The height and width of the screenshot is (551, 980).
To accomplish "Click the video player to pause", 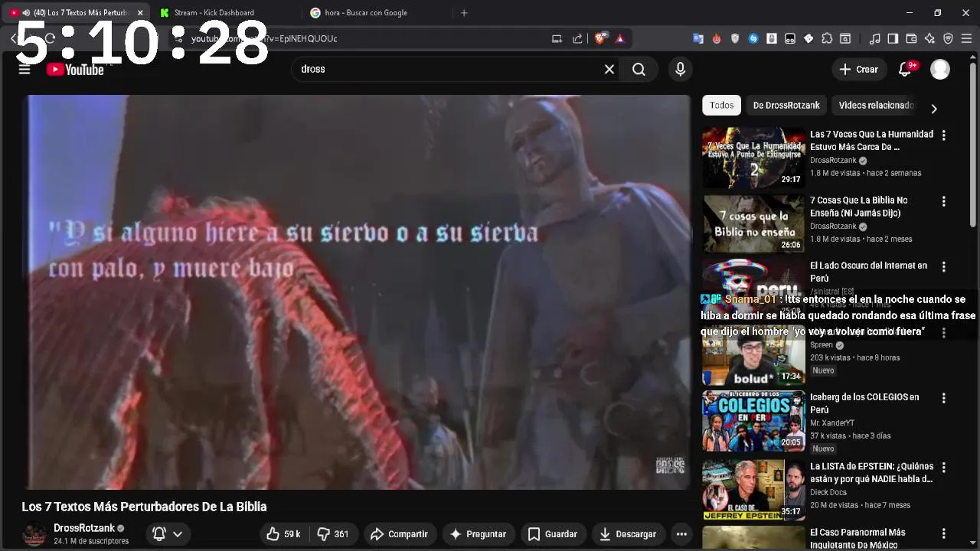I will (358, 292).
